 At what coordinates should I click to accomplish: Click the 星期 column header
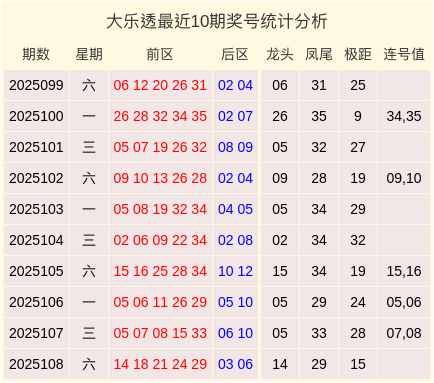[89, 54]
